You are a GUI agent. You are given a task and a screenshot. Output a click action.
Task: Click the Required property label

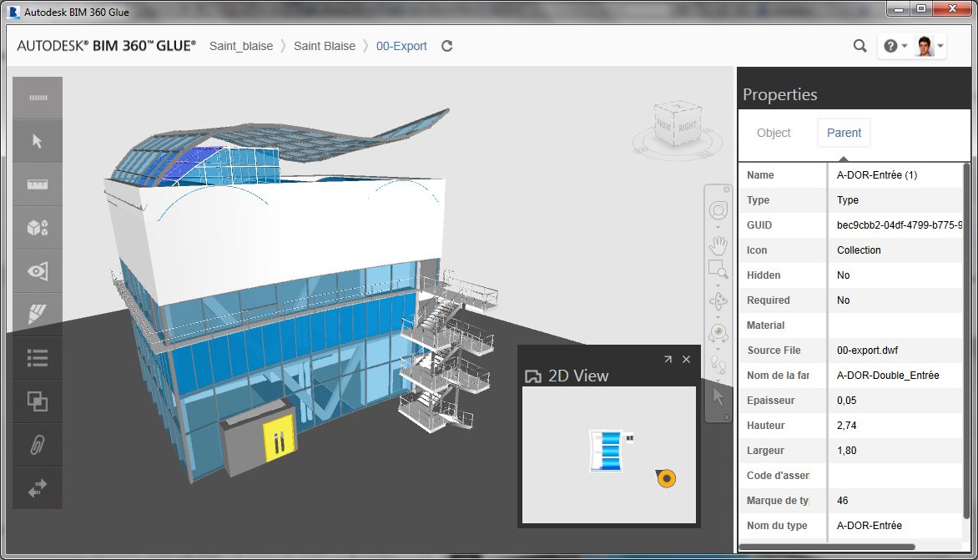pyautogui.click(x=769, y=300)
